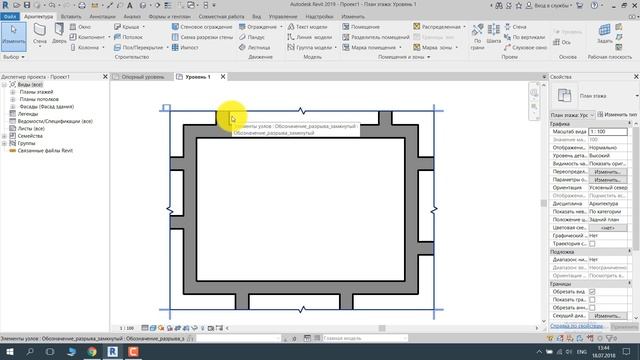Click the Главная модель design options field

(364, 338)
